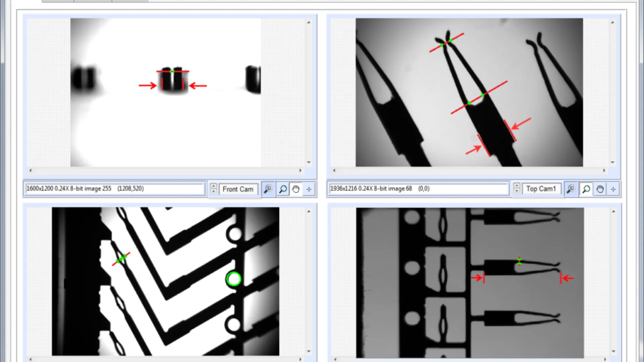The width and height of the screenshot is (644, 362).
Task: Click the Front Cam camera label button
Action: point(238,189)
